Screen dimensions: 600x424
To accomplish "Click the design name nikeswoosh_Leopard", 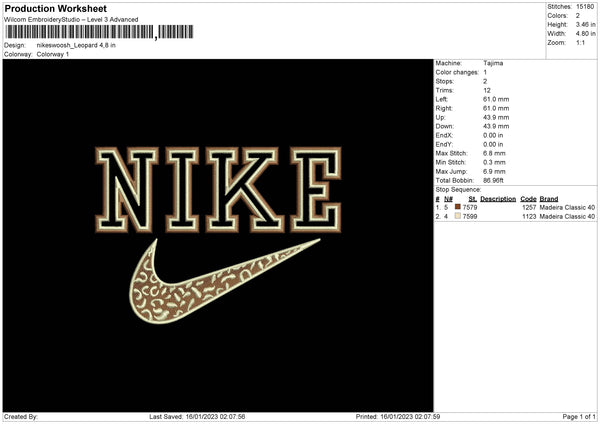I will pos(67,45).
